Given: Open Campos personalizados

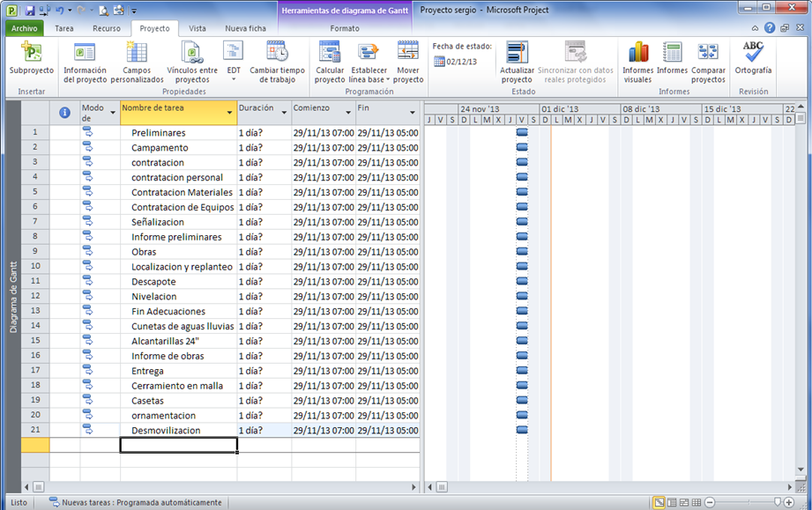Looking at the screenshot, I should click(x=137, y=63).
